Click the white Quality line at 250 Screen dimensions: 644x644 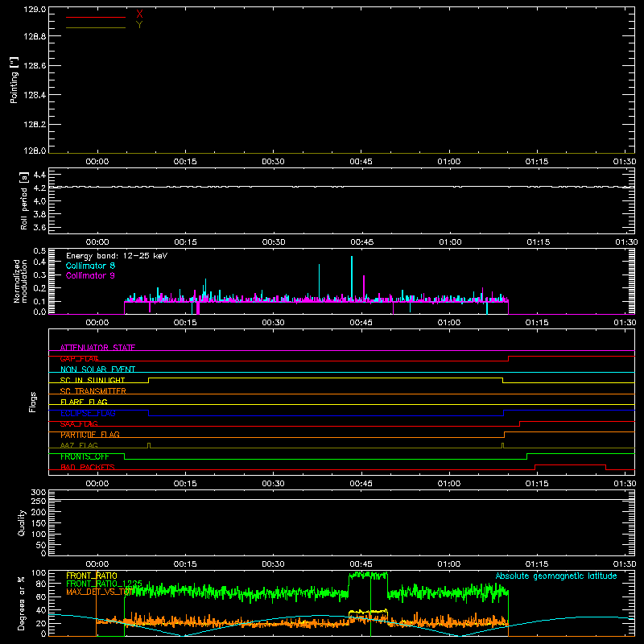(341, 500)
